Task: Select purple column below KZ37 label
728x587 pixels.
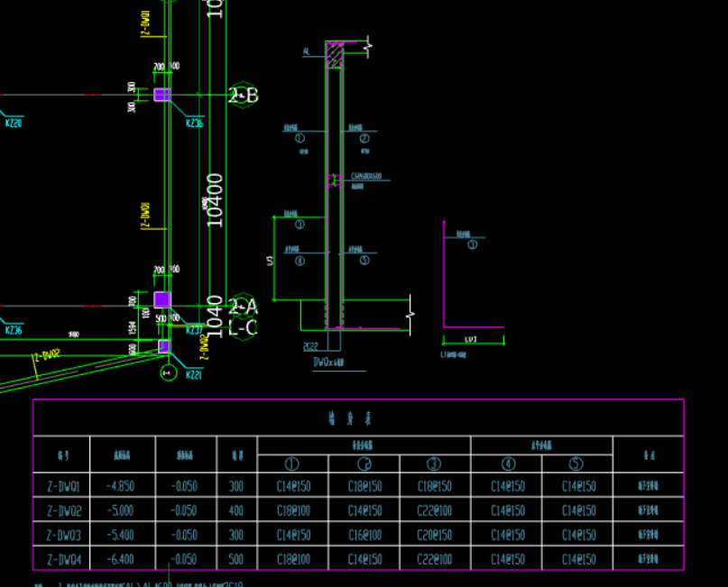Action: click(163, 346)
